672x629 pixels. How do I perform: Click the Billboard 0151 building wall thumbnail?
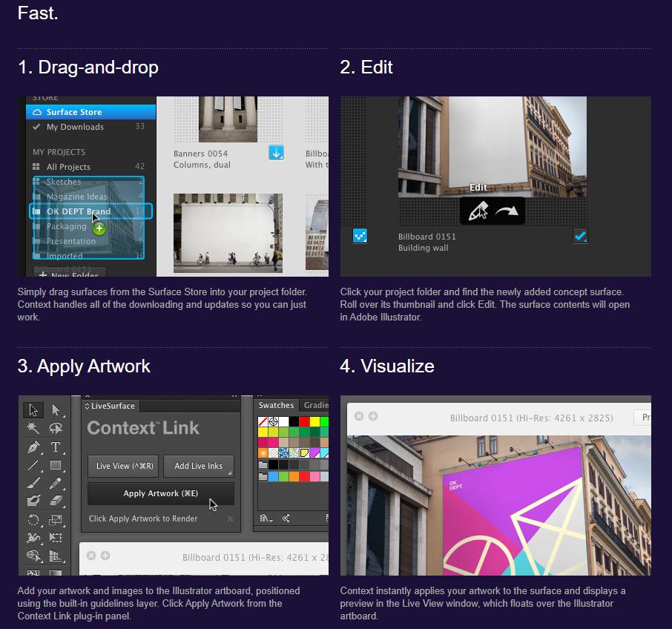493,147
